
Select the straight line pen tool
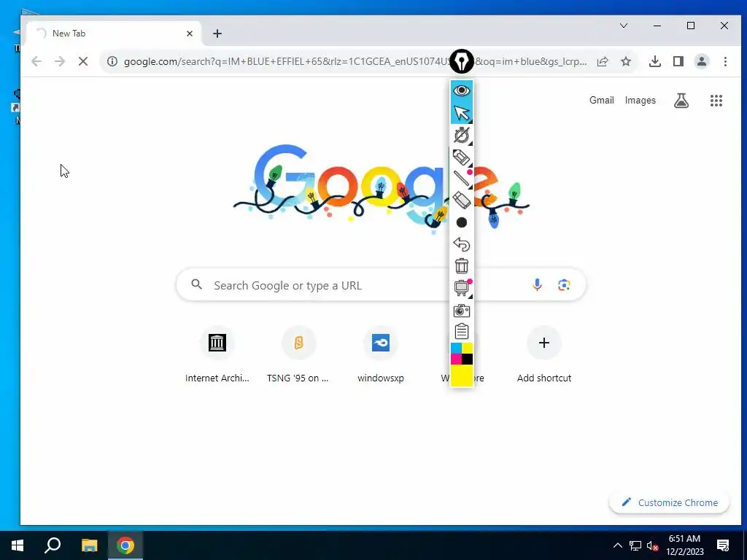coord(461,179)
